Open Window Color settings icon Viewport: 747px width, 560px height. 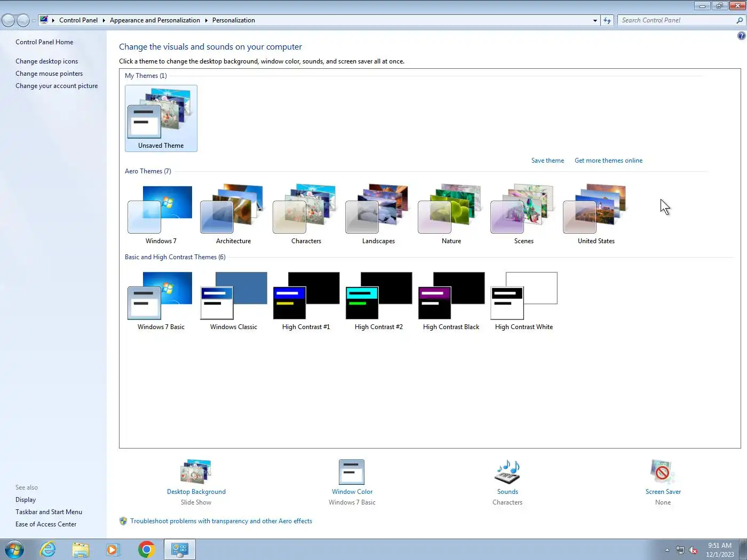[352, 471]
